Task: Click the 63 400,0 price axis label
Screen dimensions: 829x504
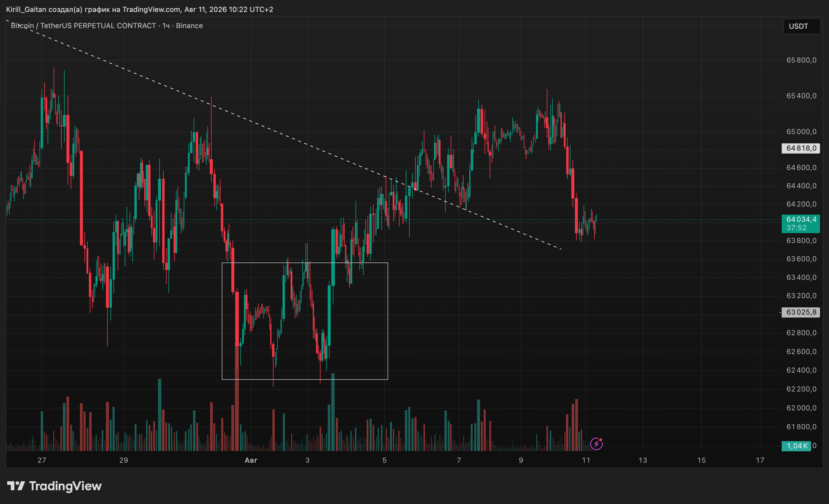Action: [x=801, y=277]
